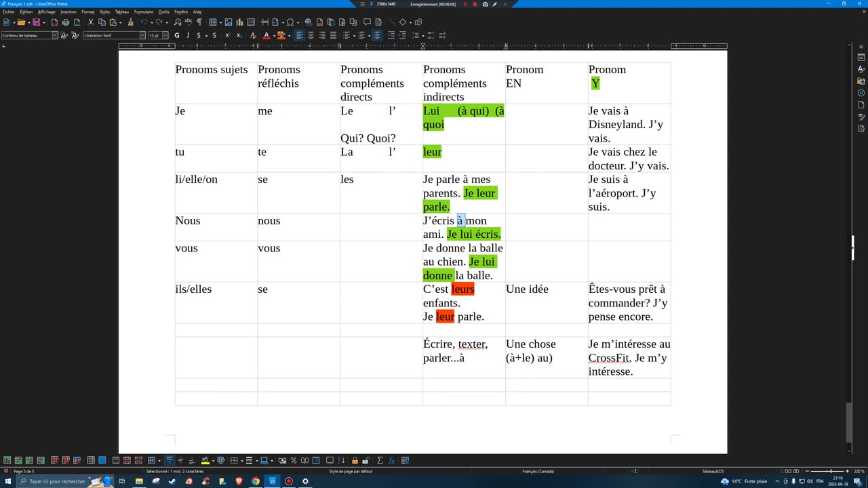Open the Aide menu
The width and height of the screenshot is (868, 488).
coord(197,12)
